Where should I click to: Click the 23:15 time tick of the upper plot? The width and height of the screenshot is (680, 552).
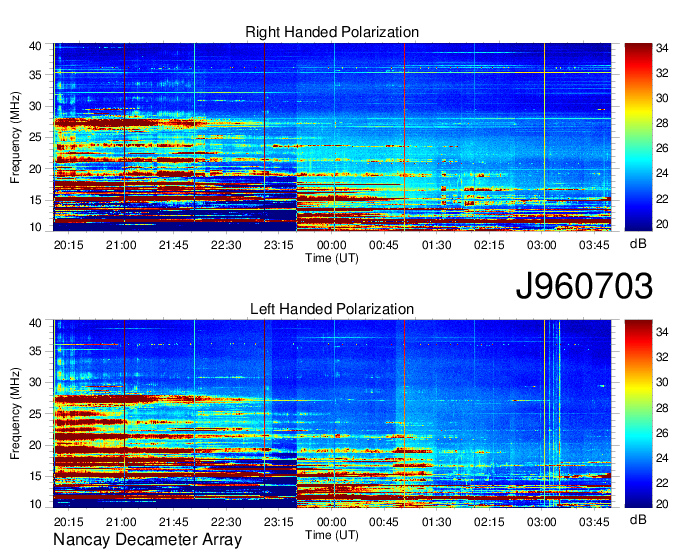279,245
